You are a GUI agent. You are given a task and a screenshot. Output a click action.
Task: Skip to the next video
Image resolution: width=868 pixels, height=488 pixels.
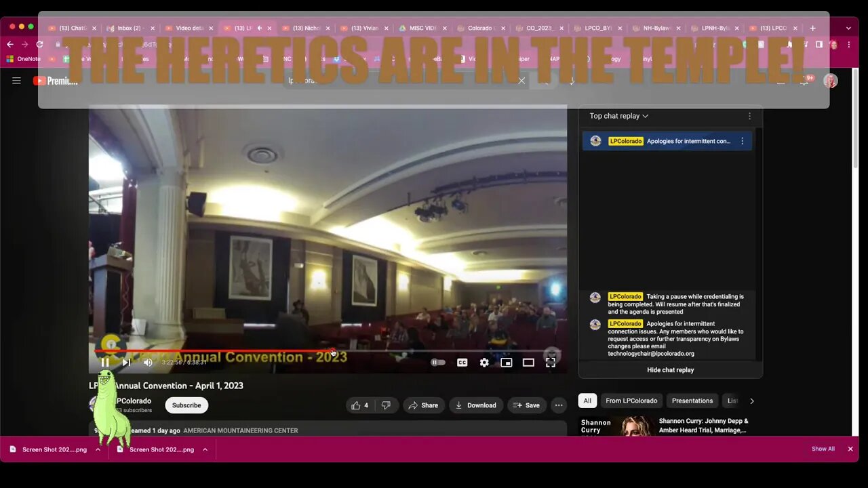pos(126,363)
